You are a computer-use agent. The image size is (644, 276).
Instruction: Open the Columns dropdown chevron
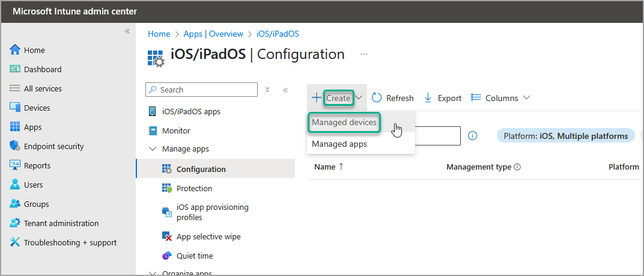click(x=526, y=98)
